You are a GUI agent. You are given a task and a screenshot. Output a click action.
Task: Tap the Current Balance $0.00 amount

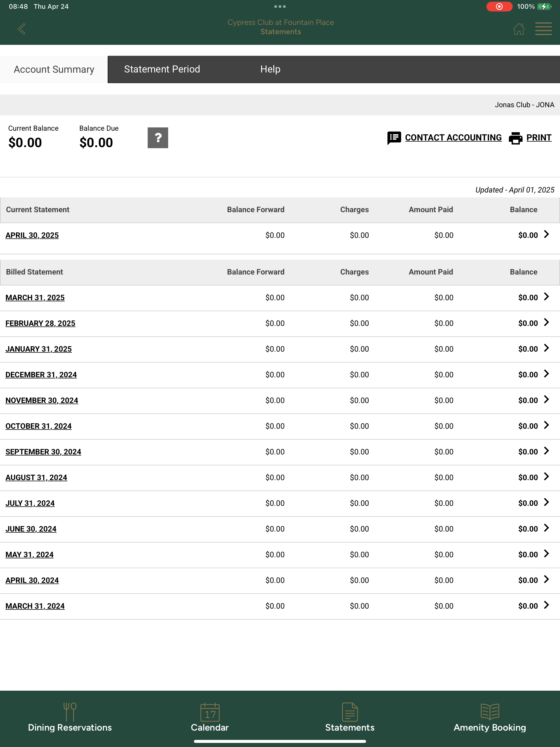[x=25, y=142]
